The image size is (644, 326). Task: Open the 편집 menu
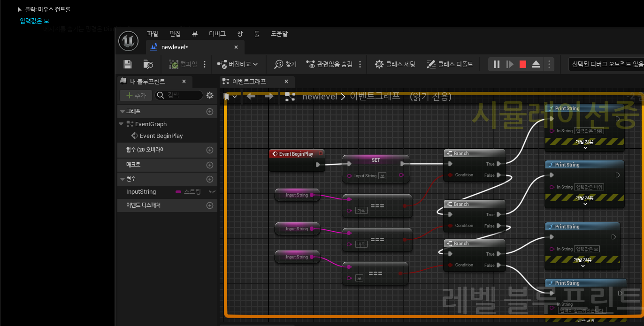pyautogui.click(x=175, y=34)
